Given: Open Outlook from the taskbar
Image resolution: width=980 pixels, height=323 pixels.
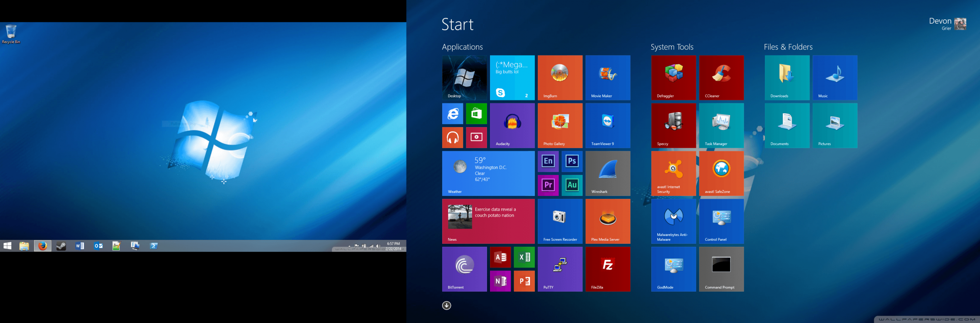Looking at the screenshot, I should coord(99,246).
